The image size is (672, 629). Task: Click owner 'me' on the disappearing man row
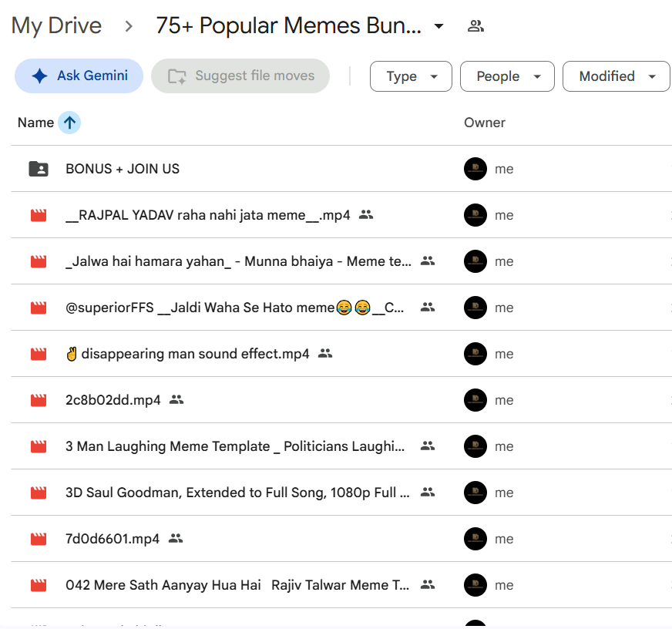tap(504, 354)
